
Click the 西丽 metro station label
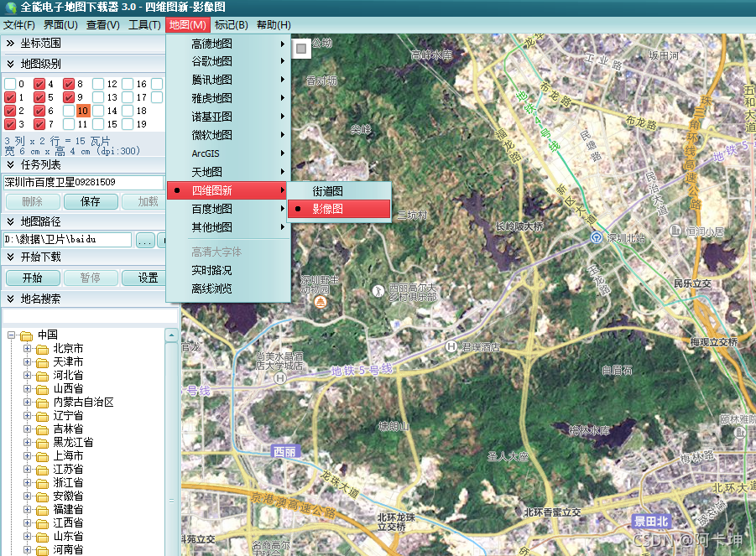[284, 452]
